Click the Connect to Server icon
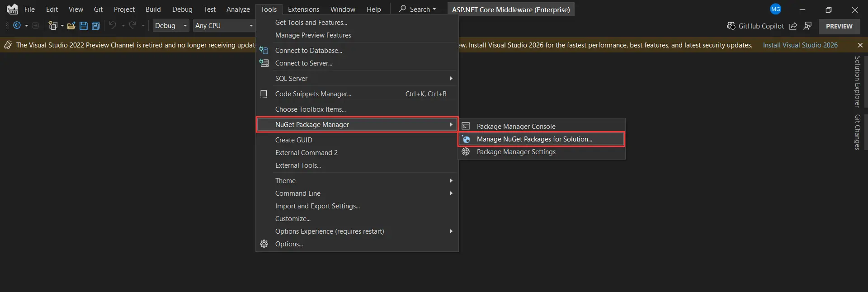 click(x=264, y=63)
